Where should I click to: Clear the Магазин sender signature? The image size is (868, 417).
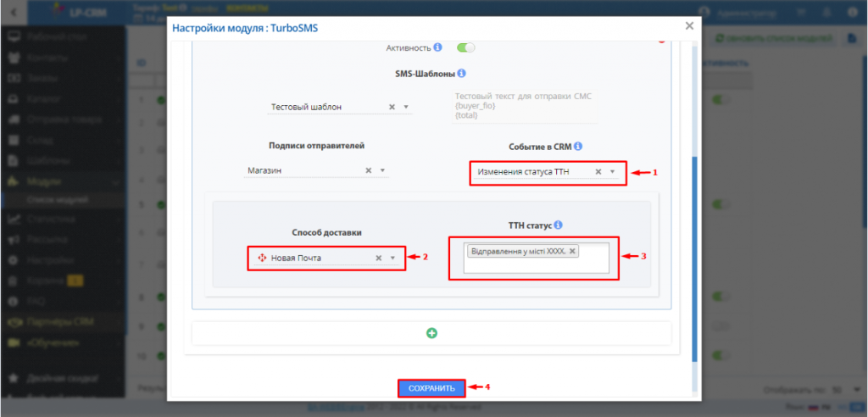point(369,170)
